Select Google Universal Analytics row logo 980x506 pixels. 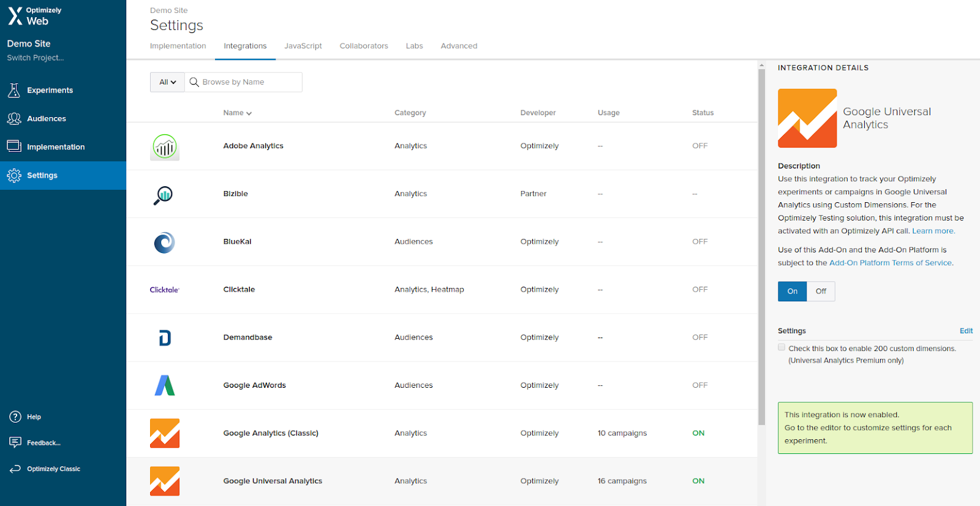pyautogui.click(x=165, y=481)
